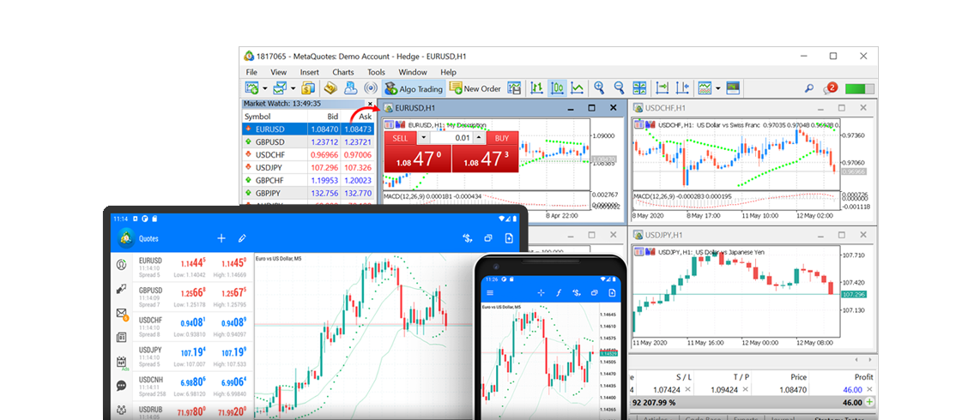Tap the pencil edit icon on tablet
The width and height of the screenshot is (980, 420).
[242, 237]
